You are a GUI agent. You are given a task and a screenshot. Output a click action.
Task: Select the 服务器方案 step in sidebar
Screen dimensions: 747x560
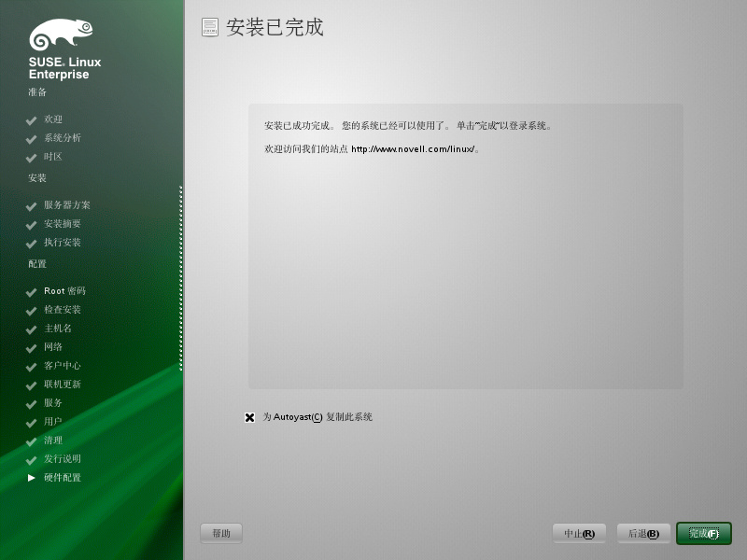65,205
